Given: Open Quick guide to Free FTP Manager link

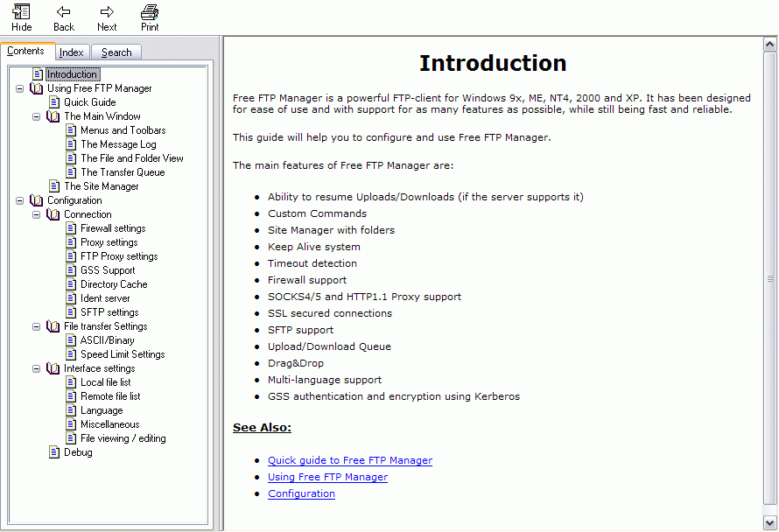Looking at the screenshot, I should click(x=349, y=460).
